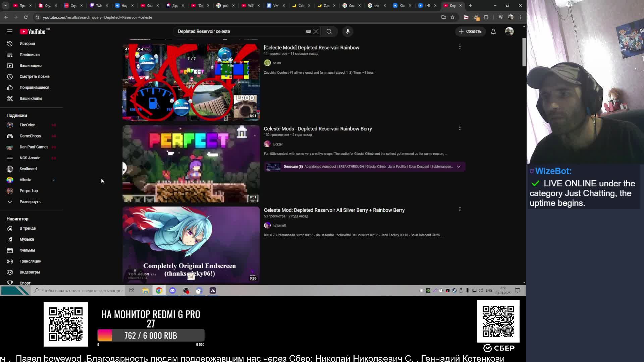The image size is (644, 362).
Task: Open the History sidebar item
Action: 27,44
